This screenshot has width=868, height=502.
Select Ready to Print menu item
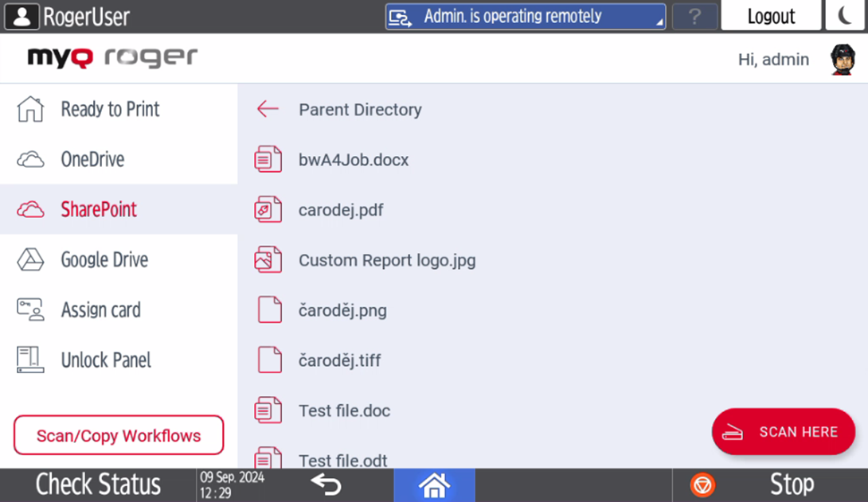point(110,110)
